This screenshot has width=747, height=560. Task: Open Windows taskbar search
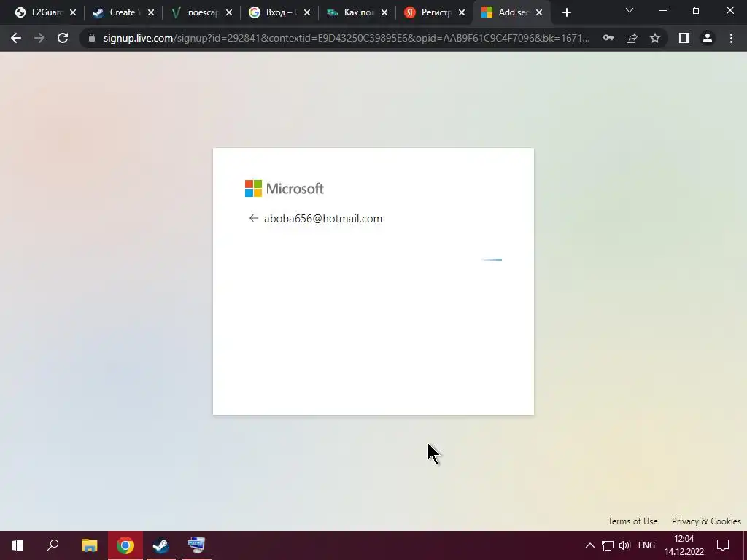click(53, 545)
